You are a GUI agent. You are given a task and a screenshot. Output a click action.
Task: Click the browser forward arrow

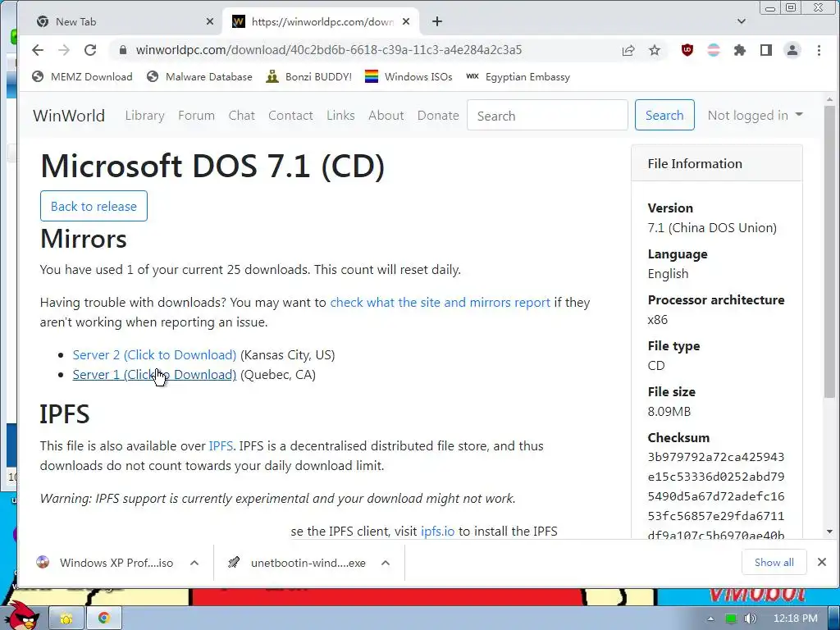(x=64, y=50)
